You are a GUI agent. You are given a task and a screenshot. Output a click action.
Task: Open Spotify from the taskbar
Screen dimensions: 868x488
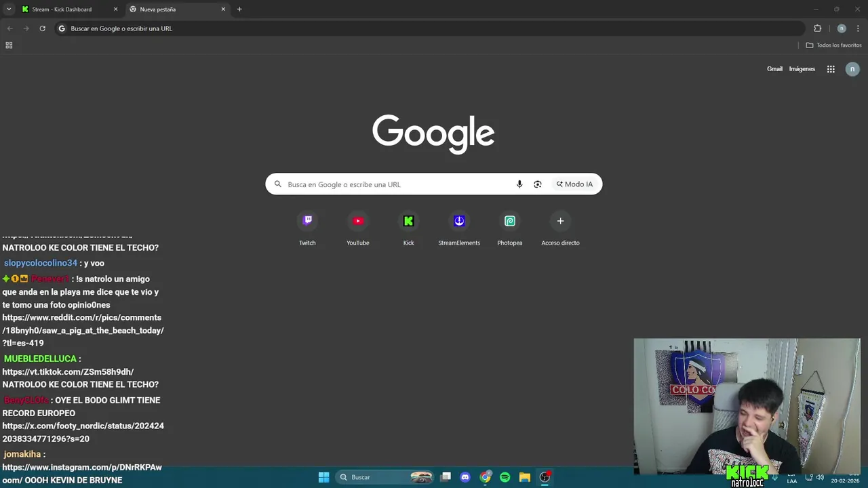point(505,477)
